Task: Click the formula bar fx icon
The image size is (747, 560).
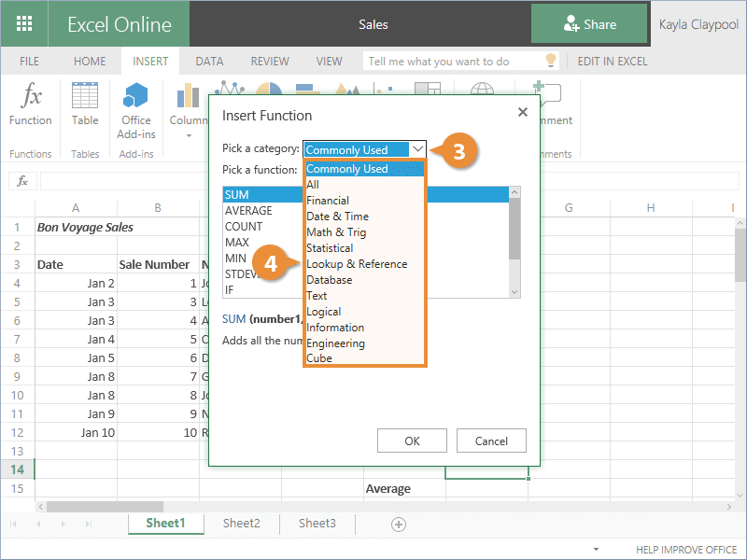Action: click(x=22, y=181)
